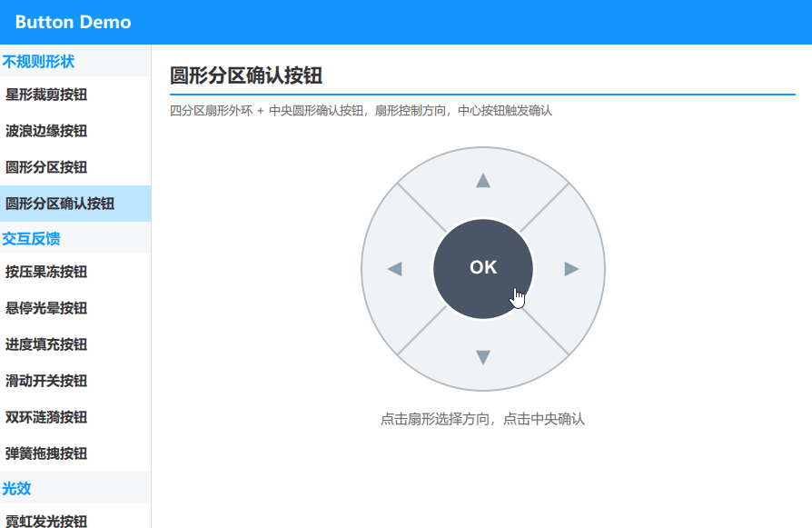The height and width of the screenshot is (528, 812).
Task: Choose 进度填充按钮 in the sidebar
Action: click(75, 344)
